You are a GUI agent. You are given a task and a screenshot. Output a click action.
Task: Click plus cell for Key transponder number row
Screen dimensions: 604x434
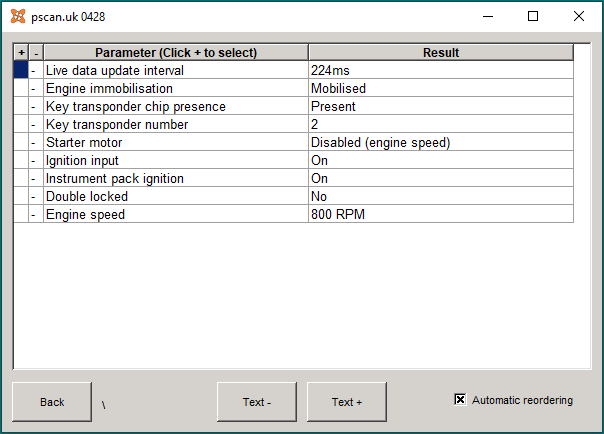(x=21, y=124)
